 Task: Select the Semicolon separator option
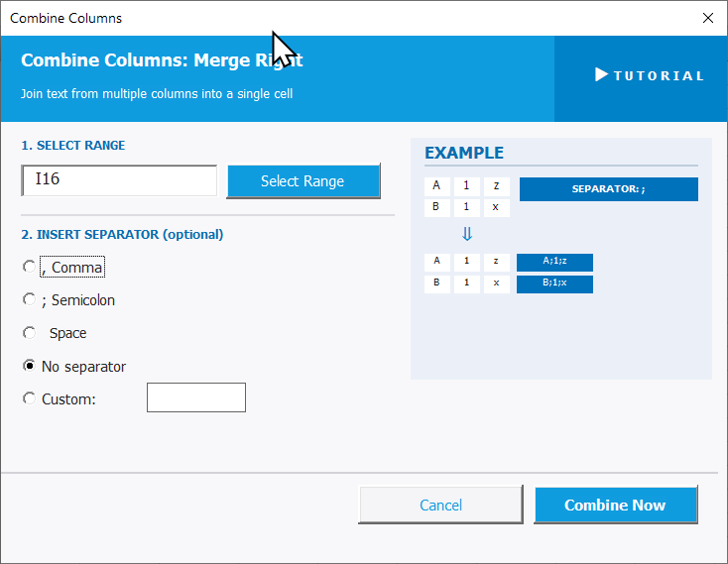pyautogui.click(x=69, y=300)
